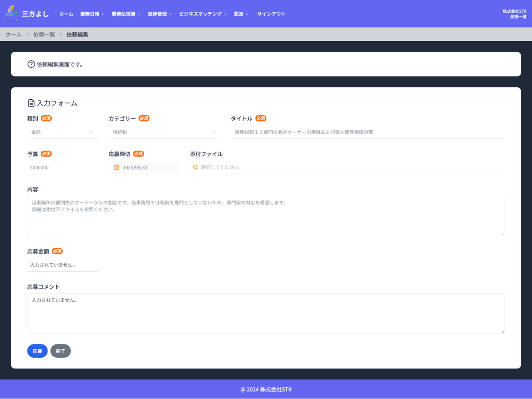The width and height of the screenshot is (532, 399).
Task: Click the 三方よし logo icon
Action: click(x=12, y=13)
